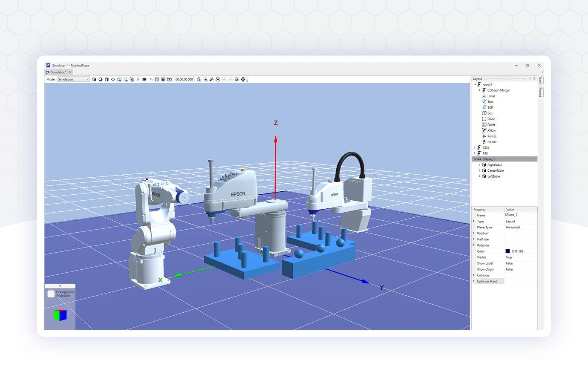Click the movie clapperboard record icon
This screenshot has width=588, height=392.
pos(169,79)
